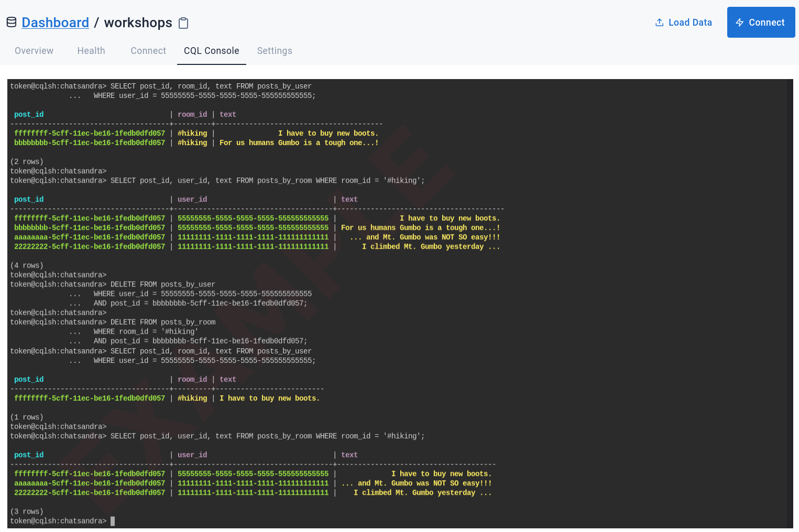799x532 pixels.
Task: Switch to the Overview tab
Action: click(34, 51)
